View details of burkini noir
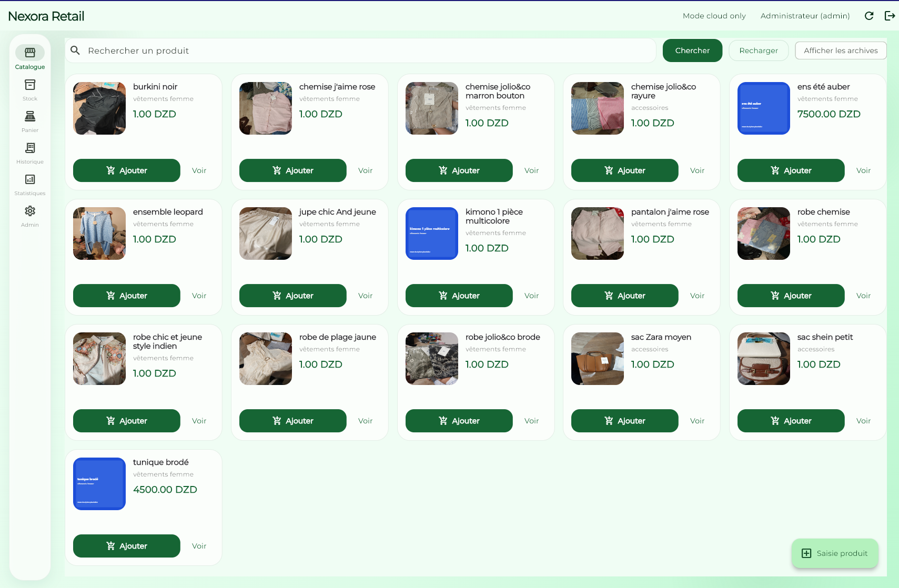This screenshot has width=899, height=588. (x=199, y=170)
